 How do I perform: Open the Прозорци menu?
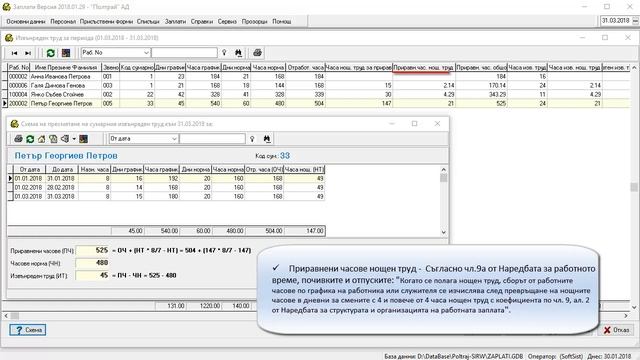pyautogui.click(x=254, y=21)
